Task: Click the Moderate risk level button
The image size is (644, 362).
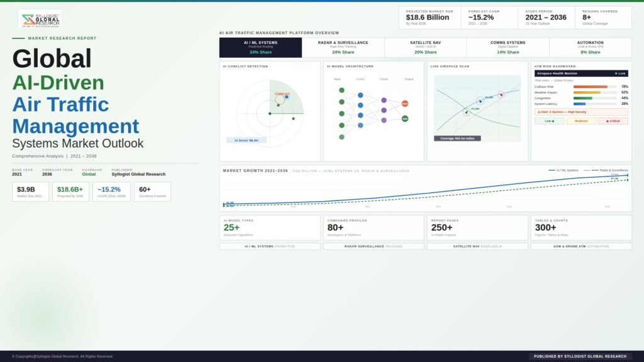Action: point(581,121)
